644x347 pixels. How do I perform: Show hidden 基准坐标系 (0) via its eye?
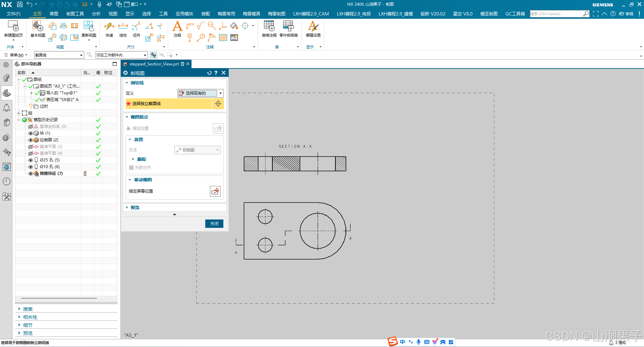pos(31,127)
